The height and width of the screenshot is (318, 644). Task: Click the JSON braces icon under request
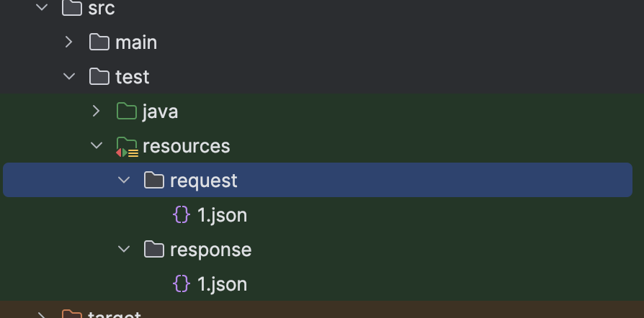tap(182, 215)
